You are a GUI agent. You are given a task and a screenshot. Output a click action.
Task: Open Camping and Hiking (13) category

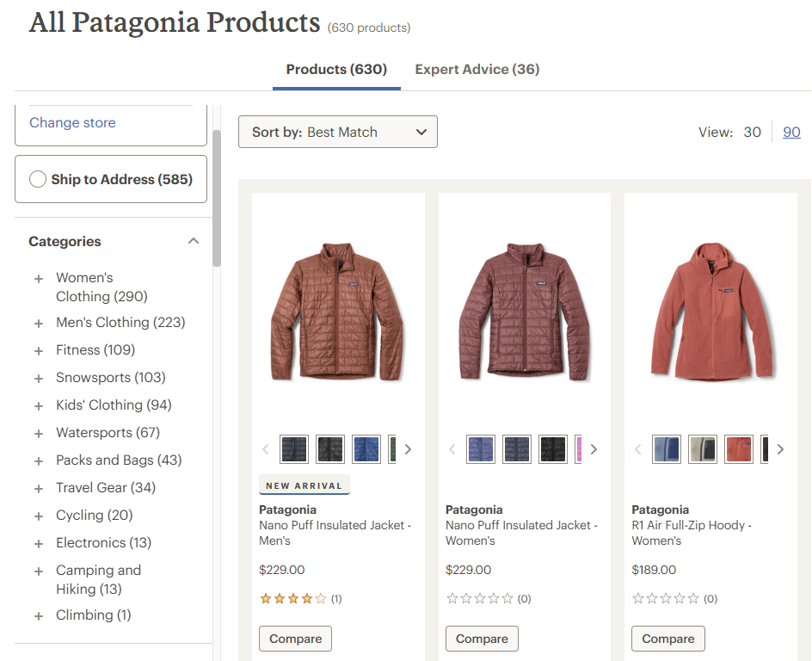98,580
